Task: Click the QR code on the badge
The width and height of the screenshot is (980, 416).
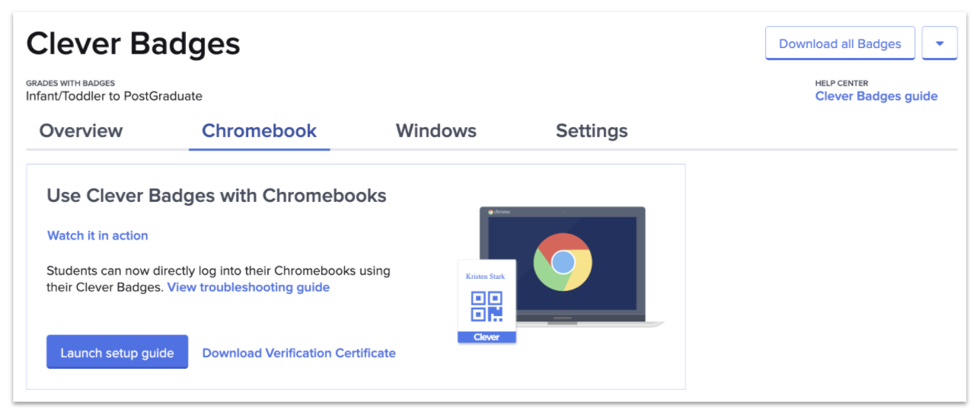Action: pyautogui.click(x=487, y=306)
